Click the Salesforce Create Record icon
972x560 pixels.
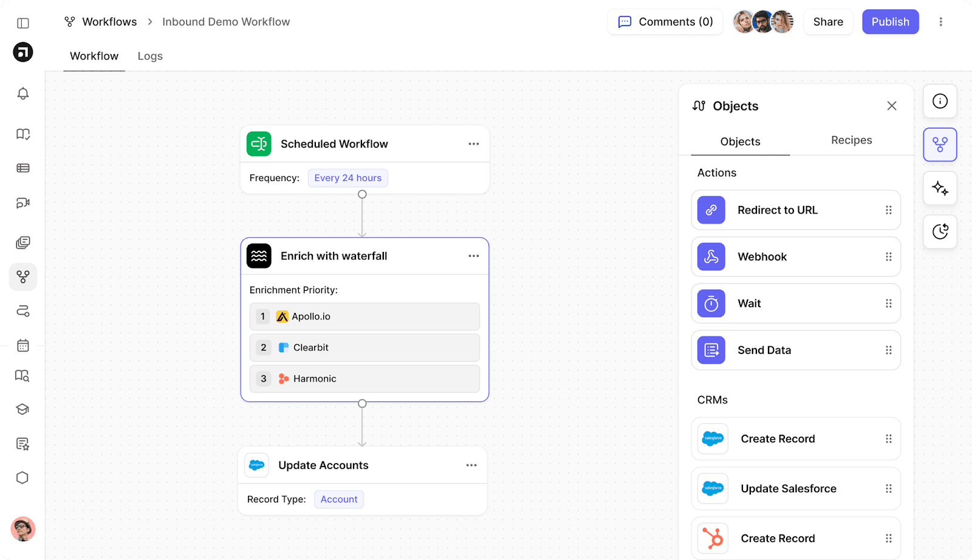pyautogui.click(x=713, y=439)
